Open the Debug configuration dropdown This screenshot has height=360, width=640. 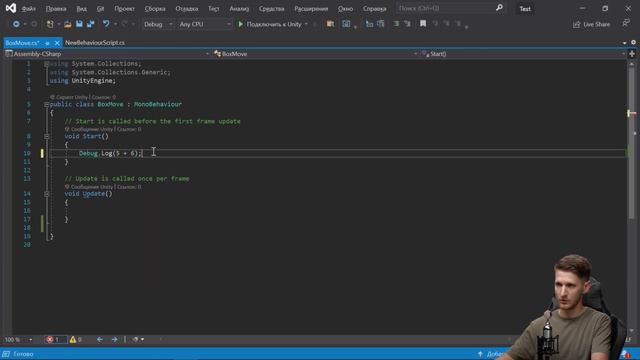(158, 24)
